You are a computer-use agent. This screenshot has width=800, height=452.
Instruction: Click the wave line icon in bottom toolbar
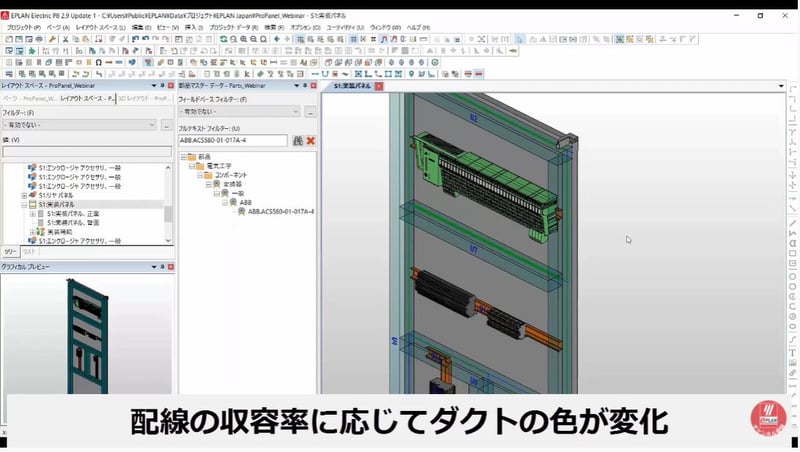point(345,74)
